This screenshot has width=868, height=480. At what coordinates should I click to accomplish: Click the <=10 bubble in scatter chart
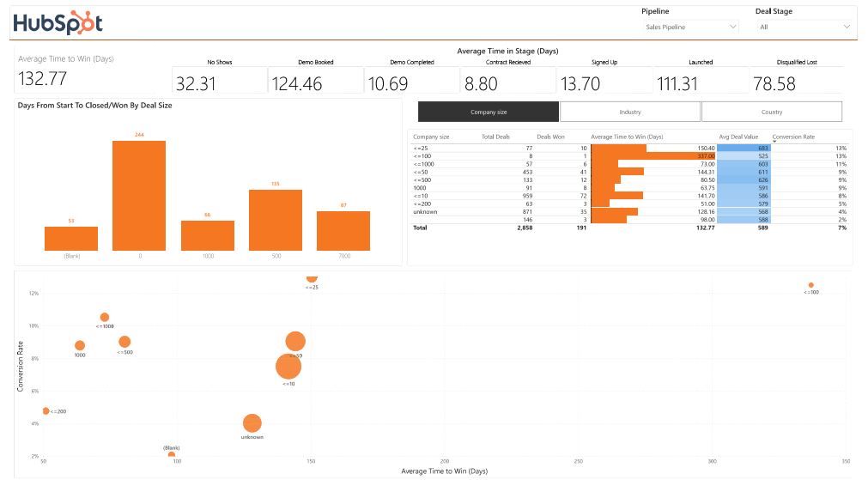(288, 366)
